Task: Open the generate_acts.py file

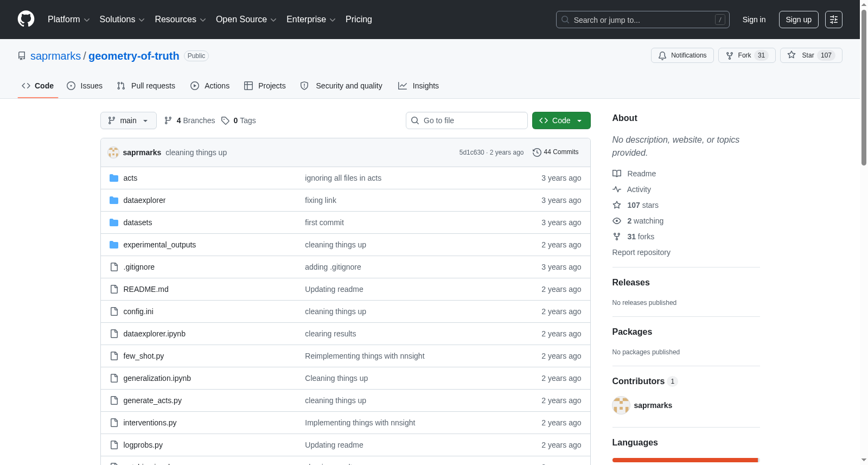Action: [152, 400]
